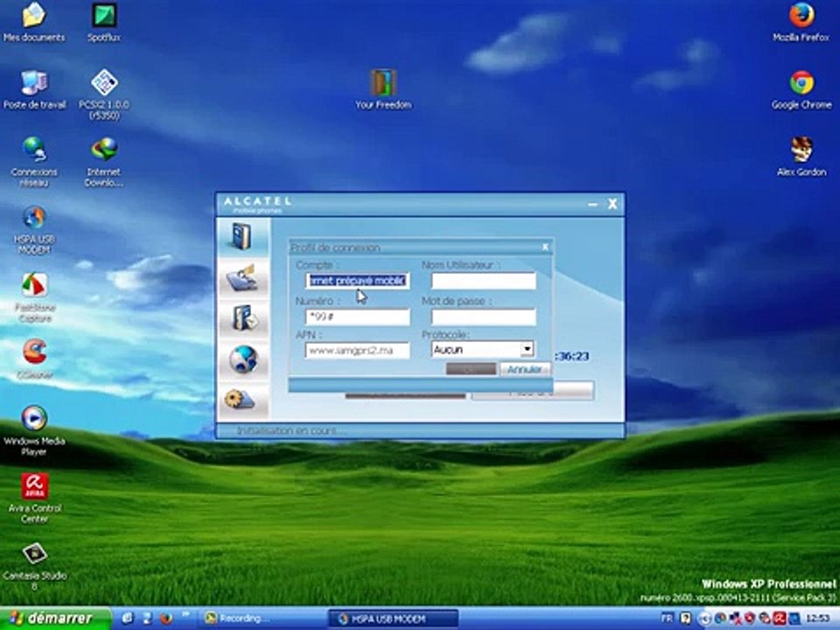Click the red Avira tray icon

[x=780, y=619]
